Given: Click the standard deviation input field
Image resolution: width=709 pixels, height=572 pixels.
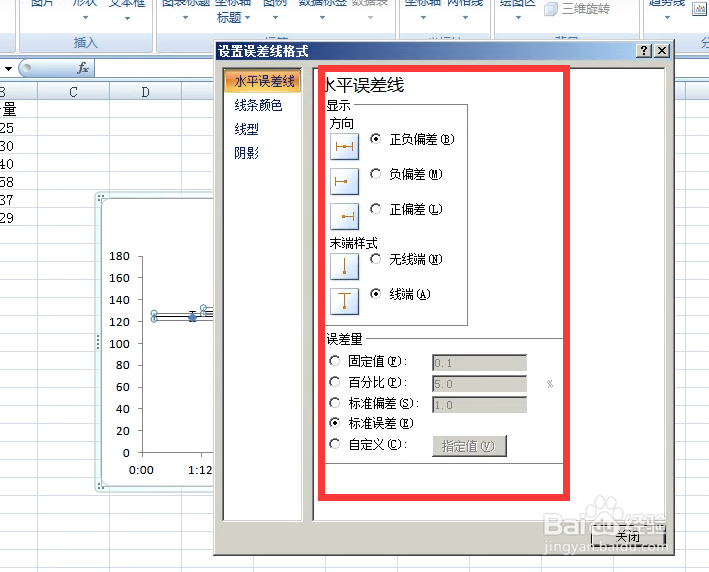Looking at the screenshot, I should (x=479, y=405).
